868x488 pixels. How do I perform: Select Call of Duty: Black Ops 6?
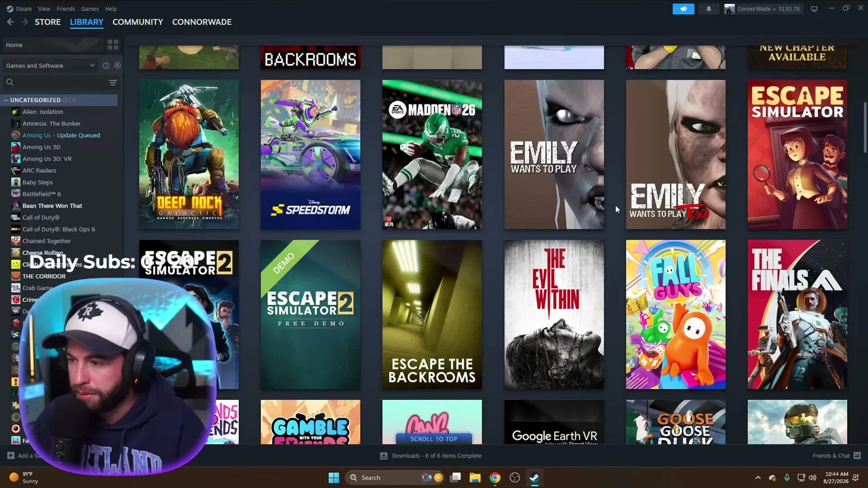click(x=59, y=229)
